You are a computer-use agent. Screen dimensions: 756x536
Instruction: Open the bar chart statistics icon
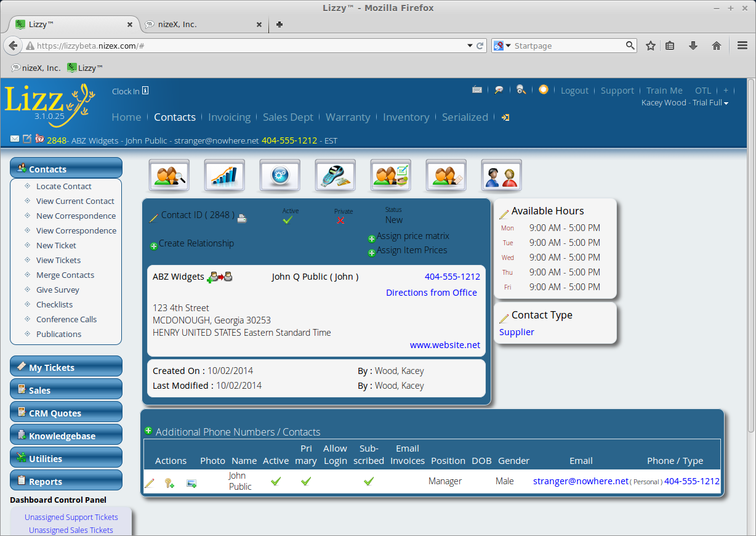click(225, 176)
